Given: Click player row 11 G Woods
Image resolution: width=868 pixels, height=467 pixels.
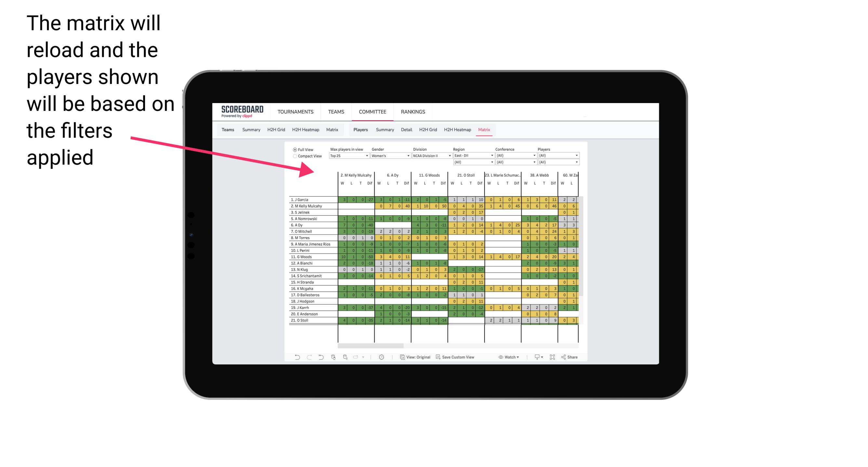Looking at the screenshot, I should click(311, 257).
